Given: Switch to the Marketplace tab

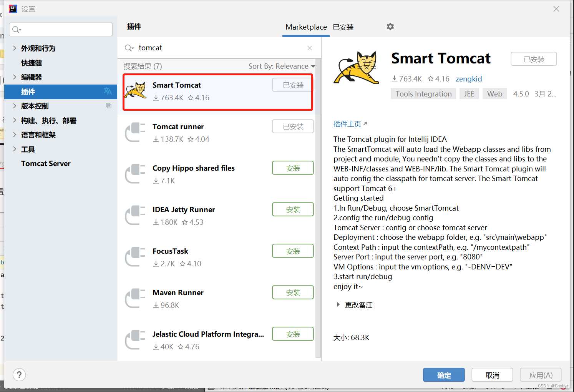Looking at the screenshot, I should point(306,27).
